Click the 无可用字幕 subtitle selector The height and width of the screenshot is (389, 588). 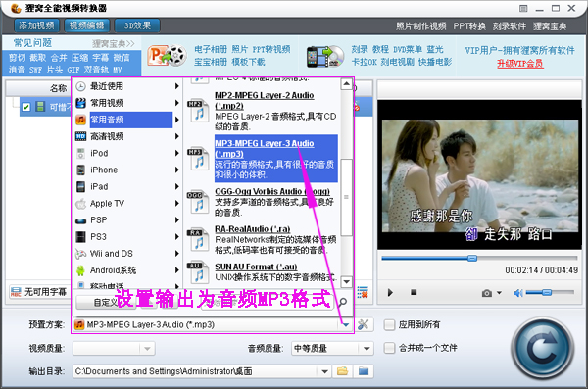[39, 292]
